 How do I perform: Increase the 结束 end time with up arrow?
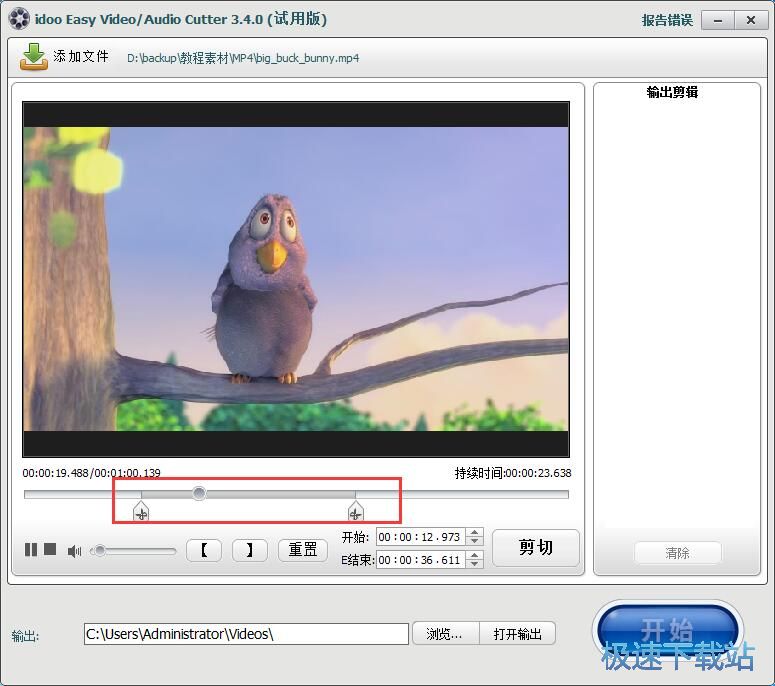click(x=474, y=556)
